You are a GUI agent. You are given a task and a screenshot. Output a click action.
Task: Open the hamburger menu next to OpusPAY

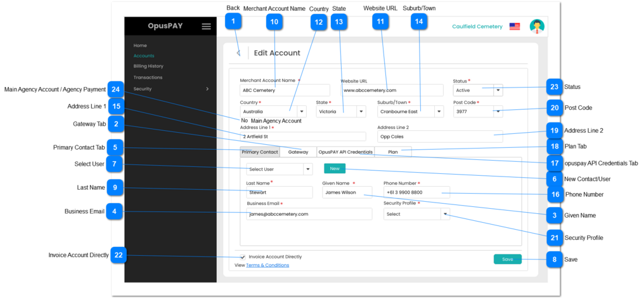[206, 27]
